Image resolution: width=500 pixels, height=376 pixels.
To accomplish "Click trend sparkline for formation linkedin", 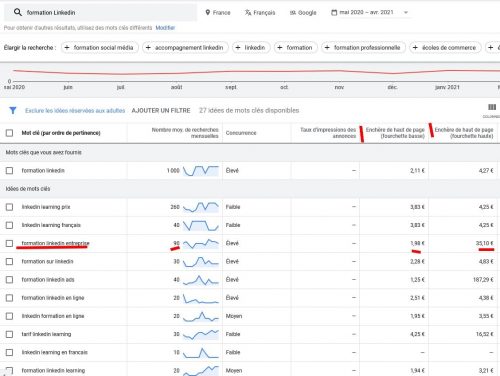I will point(201,171).
